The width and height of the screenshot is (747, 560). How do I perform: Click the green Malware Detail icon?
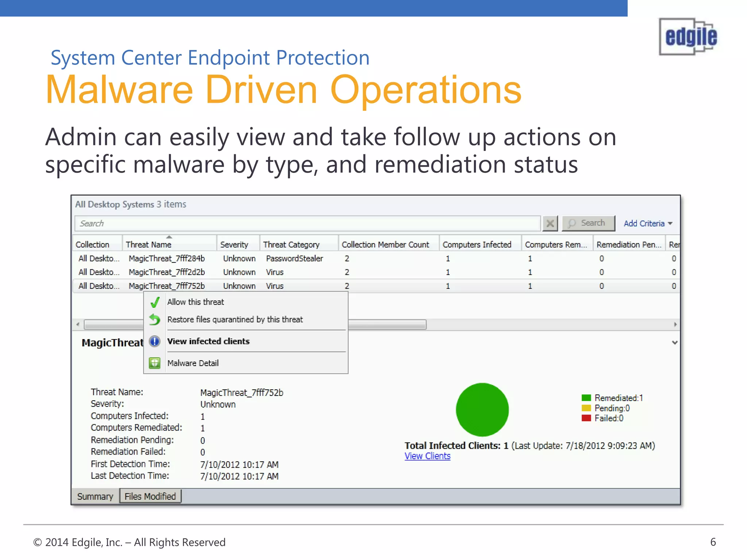pyautogui.click(x=155, y=363)
